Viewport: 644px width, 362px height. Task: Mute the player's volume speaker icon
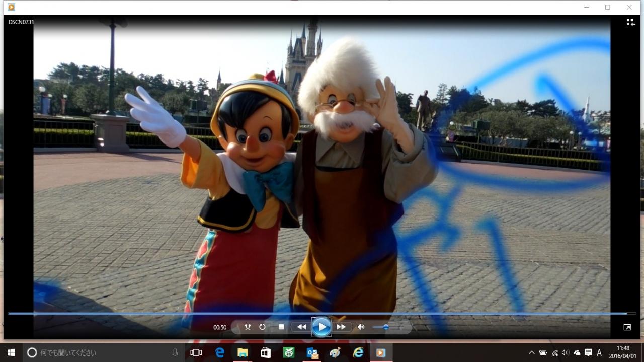click(361, 327)
